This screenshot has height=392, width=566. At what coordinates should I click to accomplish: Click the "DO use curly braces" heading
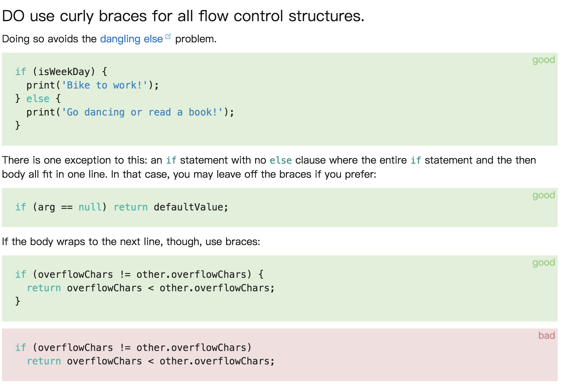(183, 16)
